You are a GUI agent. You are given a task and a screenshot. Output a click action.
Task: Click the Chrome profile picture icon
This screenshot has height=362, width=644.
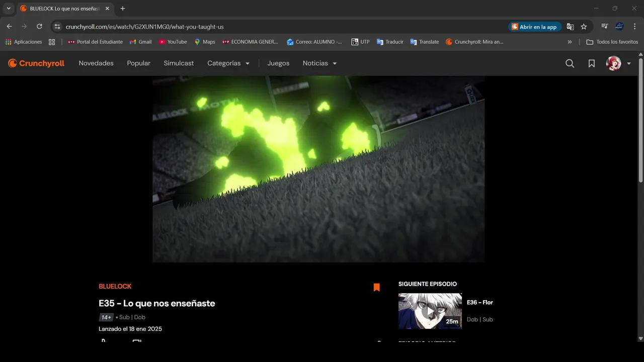click(x=619, y=27)
